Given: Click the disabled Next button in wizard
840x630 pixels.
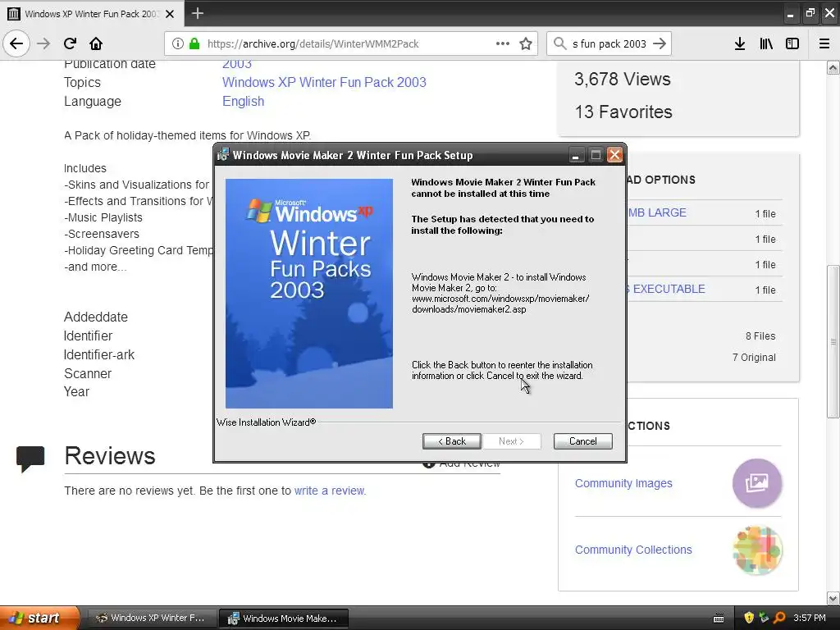Looking at the screenshot, I should 512,441.
